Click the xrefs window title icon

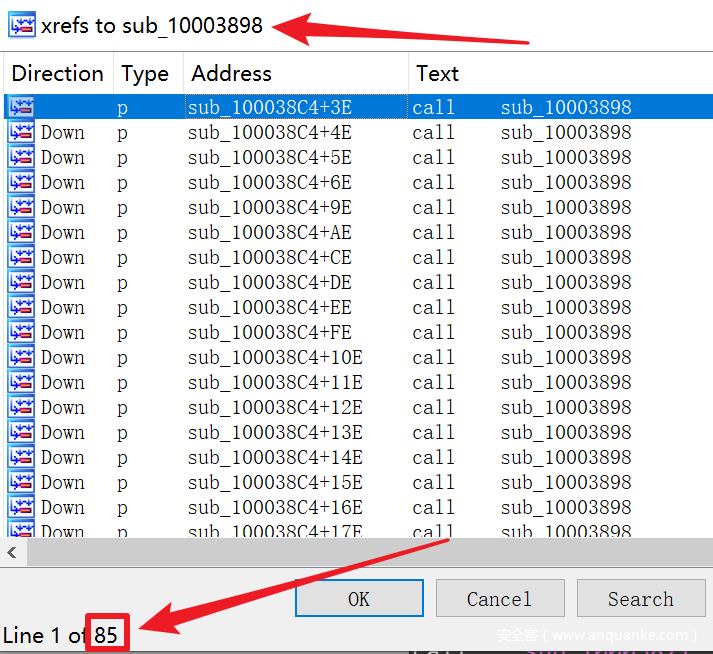pyautogui.click(x=21, y=25)
